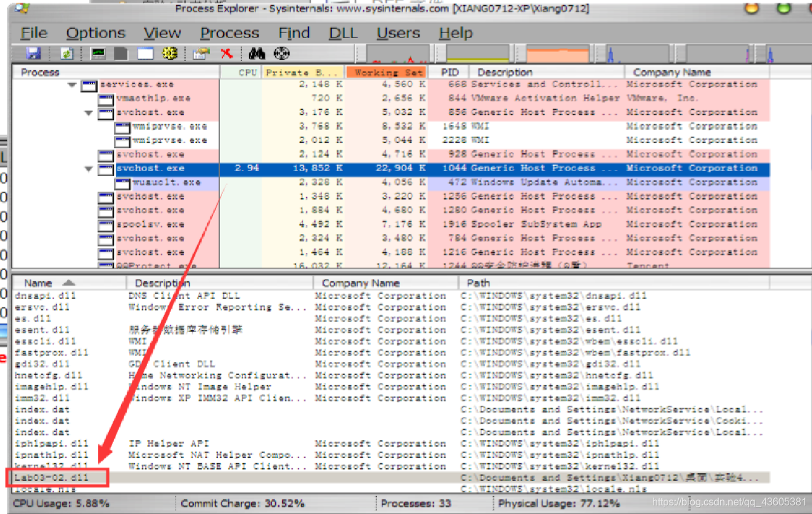Click Processes: 33 in status bar
Image resolution: width=812 pixels, height=514 pixels.
pyautogui.click(x=416, y=503)
